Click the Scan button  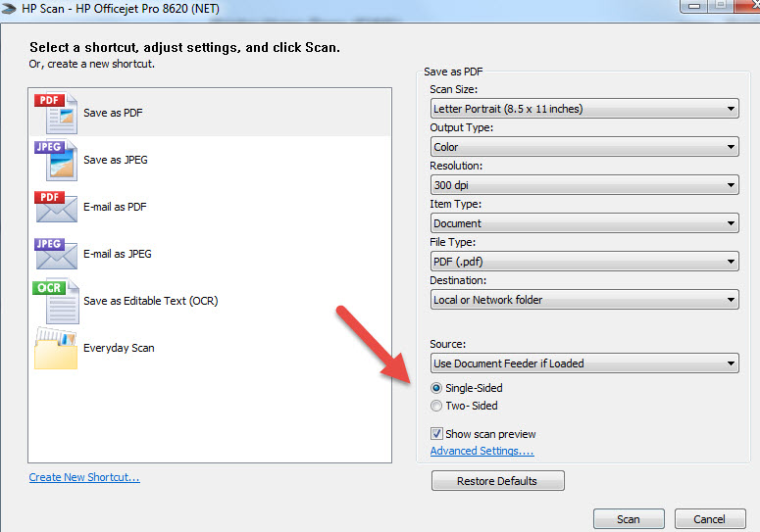click(x=629, y=519)
